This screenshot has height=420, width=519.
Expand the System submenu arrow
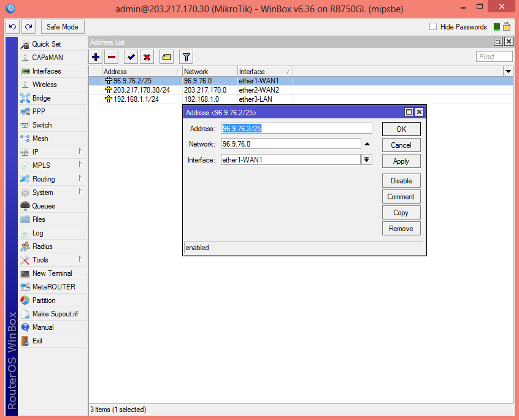[80, 192]
